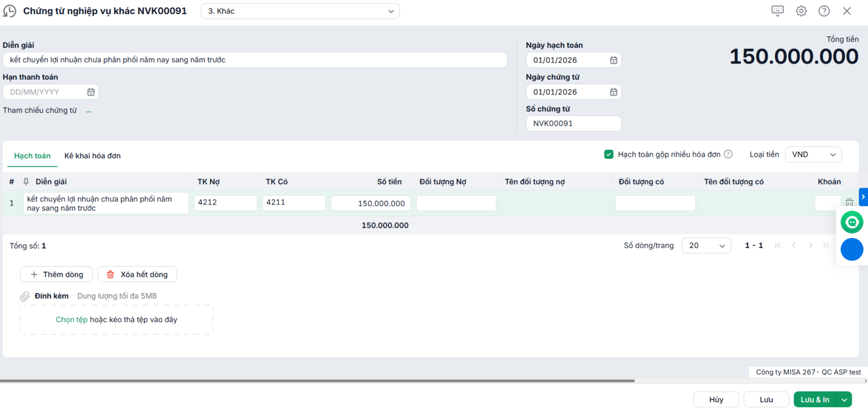868x410 pixels.
Task: Switch to the Kê khai hóa đơn tab
Action: pos(93,156)
